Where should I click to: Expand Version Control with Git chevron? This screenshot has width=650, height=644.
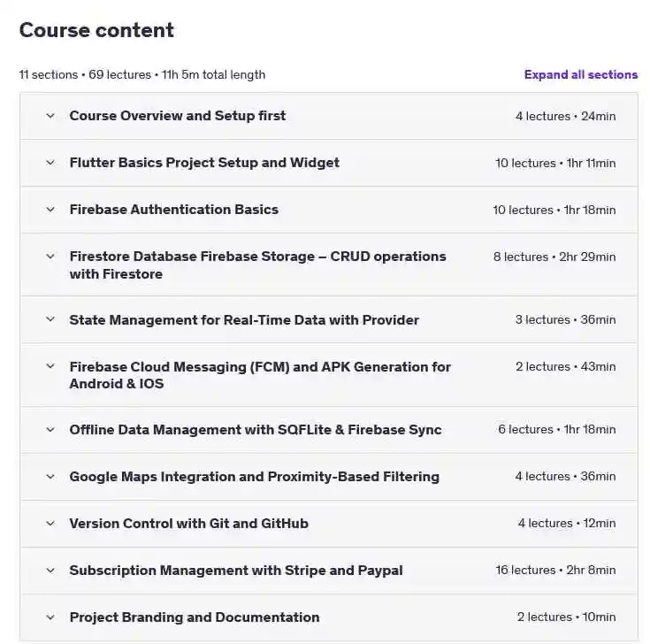[50, 524]
